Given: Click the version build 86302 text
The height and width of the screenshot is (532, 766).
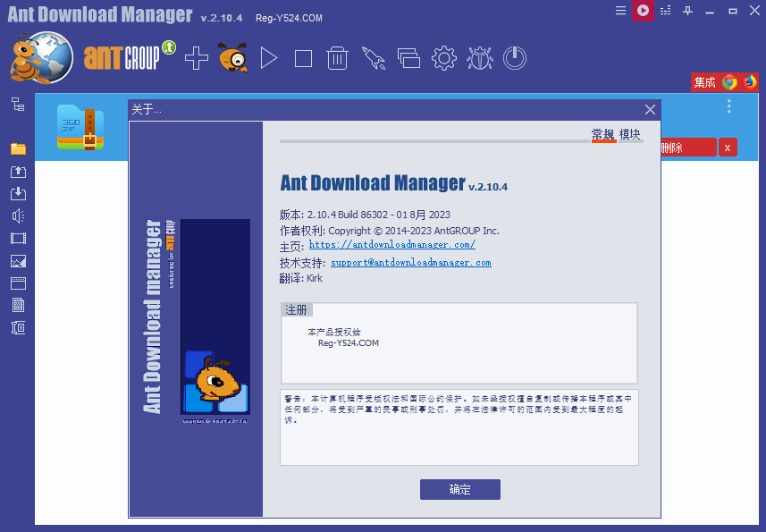Looking at the screenshot, I should pos(365,215).
